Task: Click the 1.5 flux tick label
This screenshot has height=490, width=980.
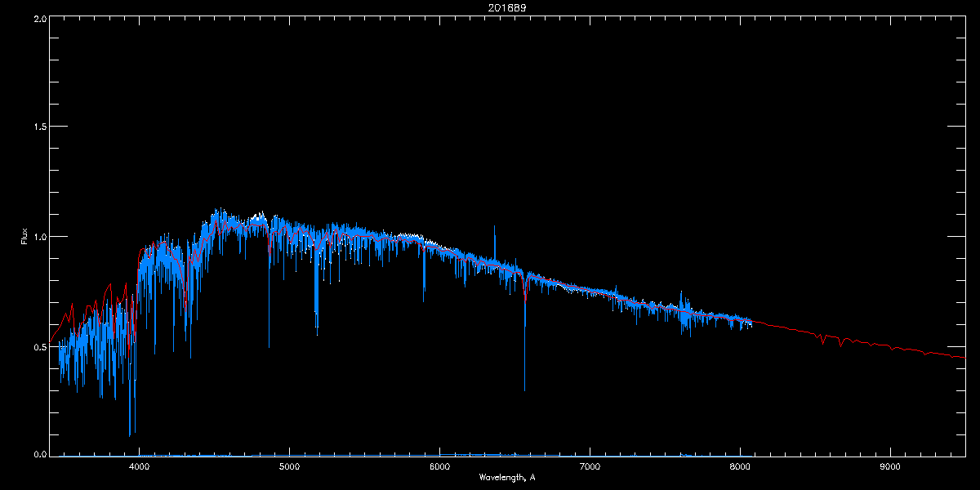Action: pos(39,127)
